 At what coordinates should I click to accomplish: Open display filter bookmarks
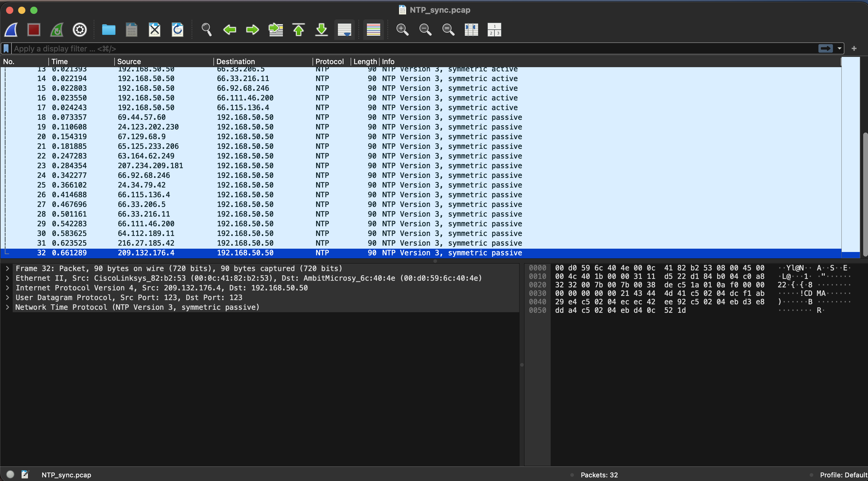point(6,49)
